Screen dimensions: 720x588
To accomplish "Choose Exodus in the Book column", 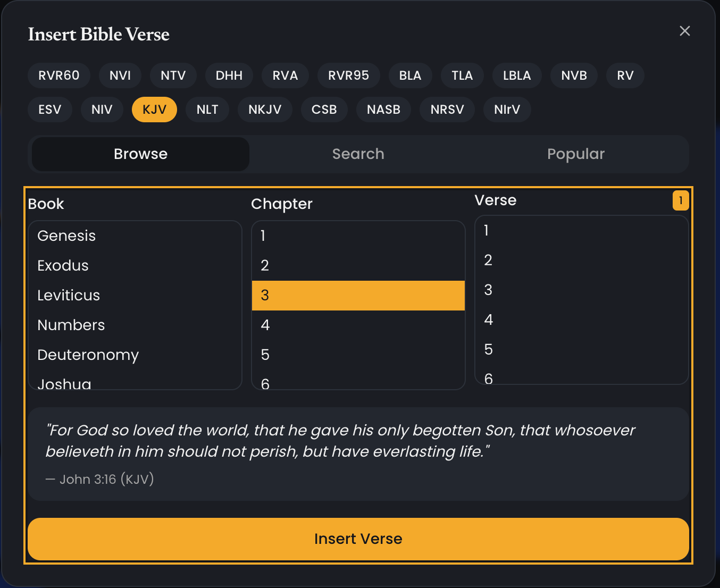I will pyautogui.click(x=63, y=265).
